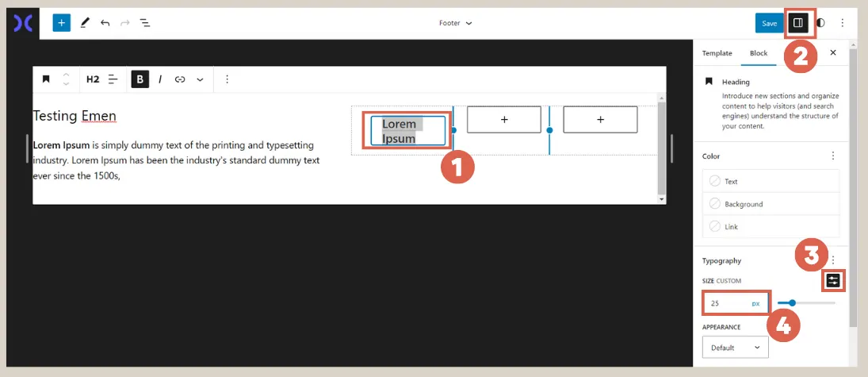
Task: Open text alignment options
Action: (113, 79)
